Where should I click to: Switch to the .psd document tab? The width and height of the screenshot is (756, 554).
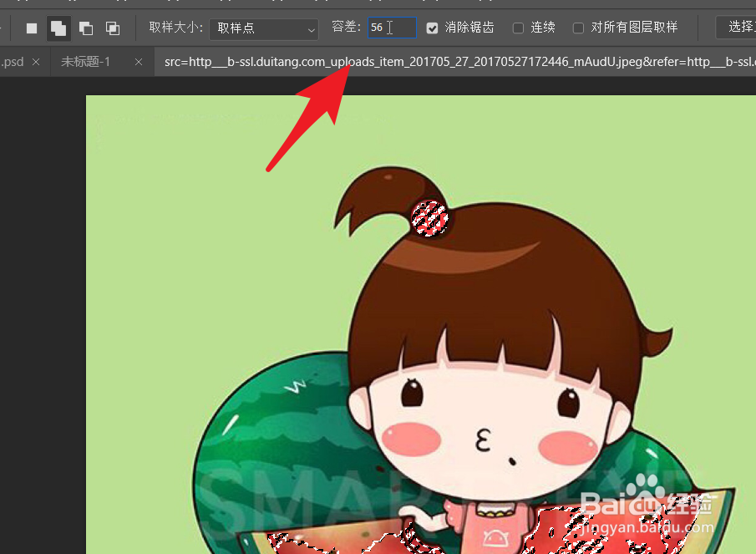coord(13,62)
